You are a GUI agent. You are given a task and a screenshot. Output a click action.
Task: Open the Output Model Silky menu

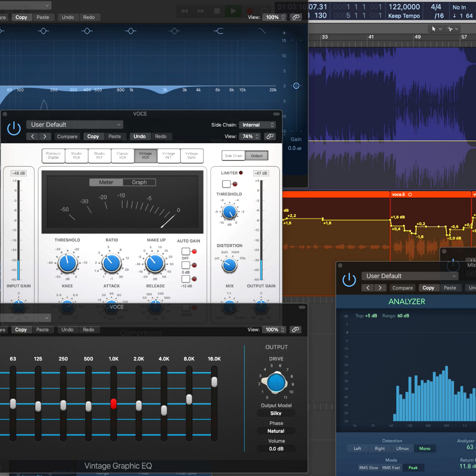[x=276, y=413]
